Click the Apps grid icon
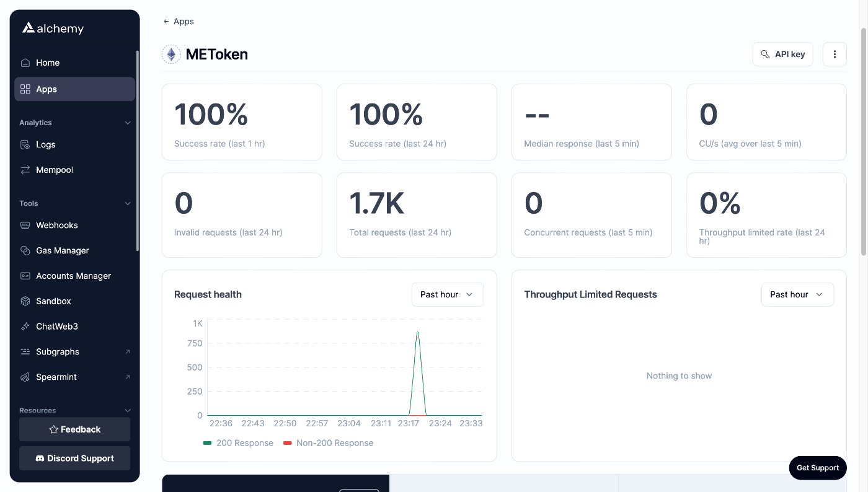868x492 pixels. [x=25, y=89]
